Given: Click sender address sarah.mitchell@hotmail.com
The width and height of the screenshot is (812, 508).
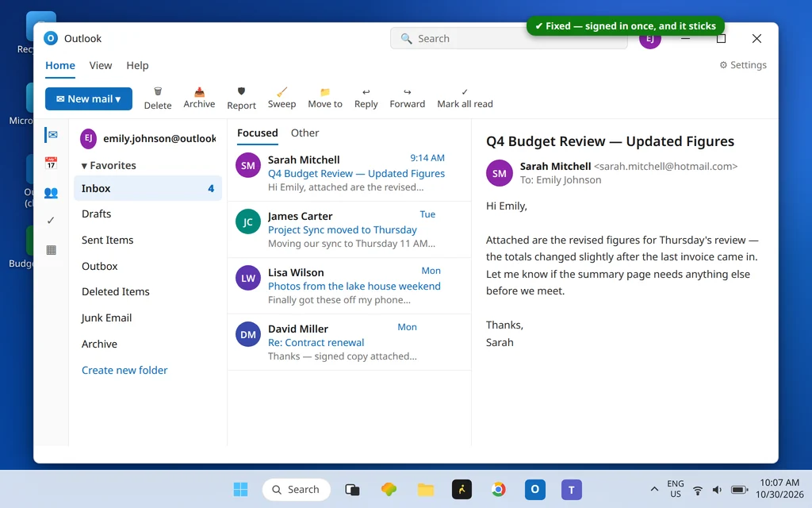Looking at the screenshot, I should coord(665,167).
